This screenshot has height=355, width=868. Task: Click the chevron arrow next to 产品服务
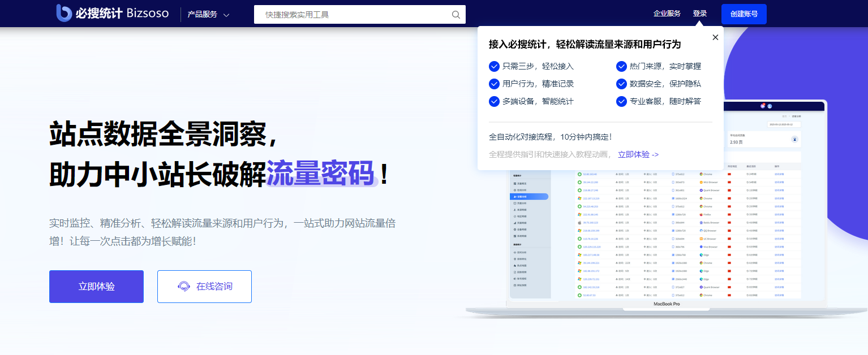pos(226,15)
